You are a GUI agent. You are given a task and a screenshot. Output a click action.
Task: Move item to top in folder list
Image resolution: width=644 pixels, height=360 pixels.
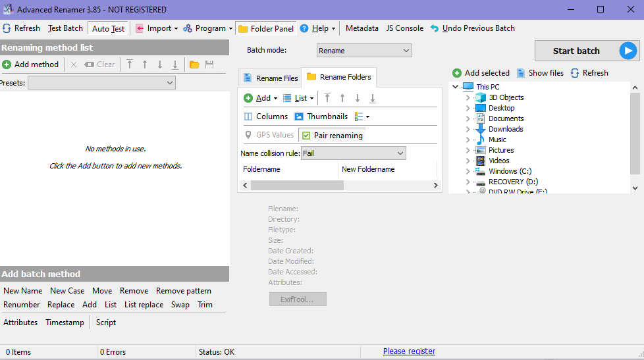coord(327,98)
